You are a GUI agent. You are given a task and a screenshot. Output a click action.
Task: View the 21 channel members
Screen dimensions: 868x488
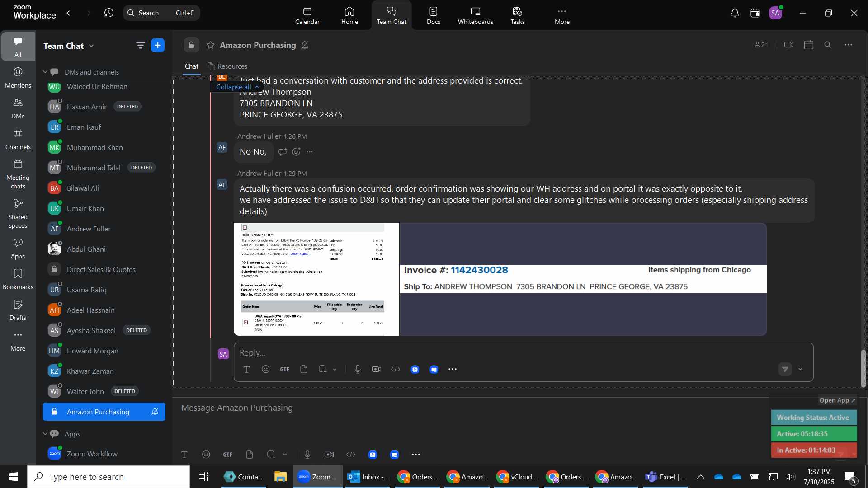[x=761, y=45]
